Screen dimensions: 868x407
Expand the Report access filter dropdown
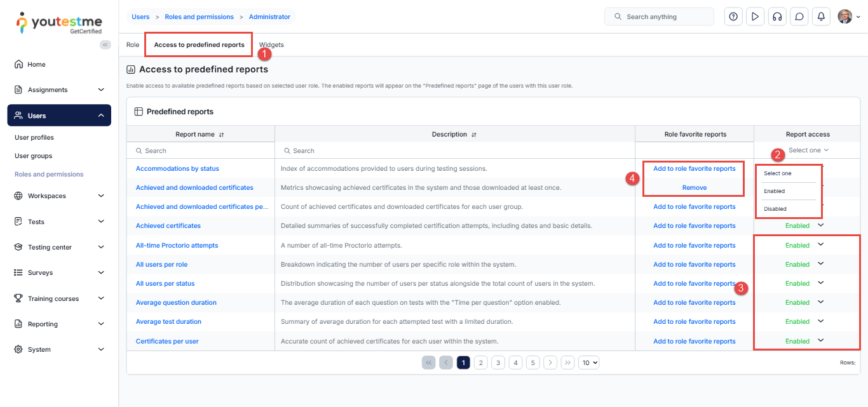[808, 150]
